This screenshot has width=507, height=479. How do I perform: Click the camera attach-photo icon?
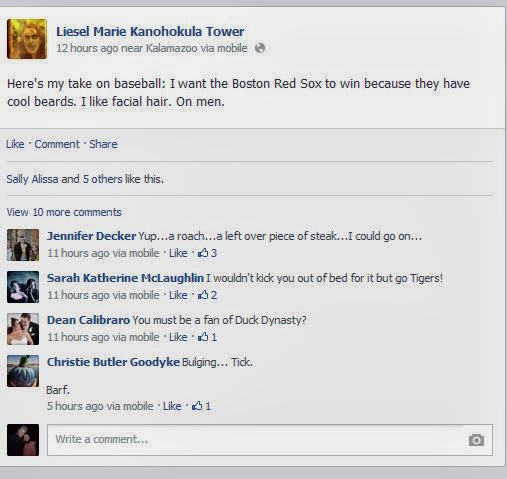point(476,440)
